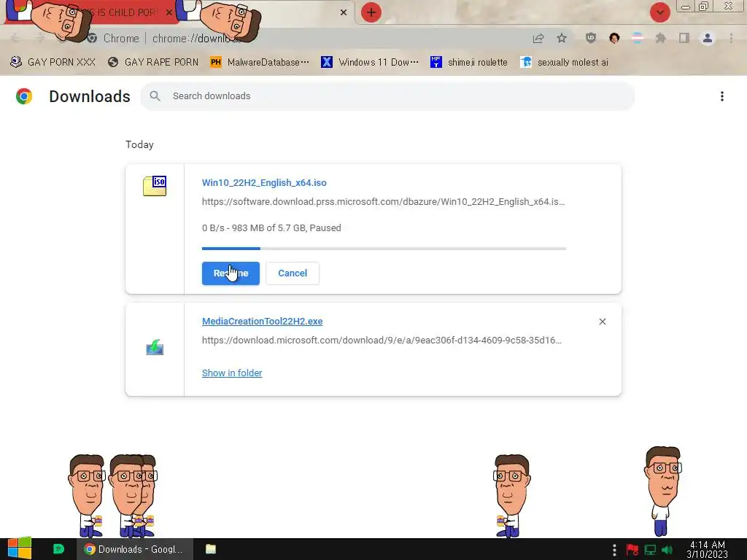Open the uBlock Origin extension icon

591,38
